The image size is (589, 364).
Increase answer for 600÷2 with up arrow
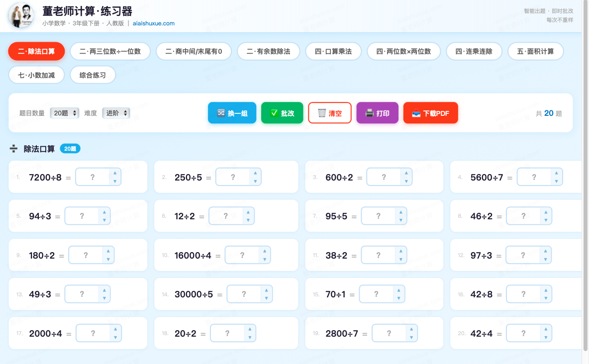click(x=406, y=173)
